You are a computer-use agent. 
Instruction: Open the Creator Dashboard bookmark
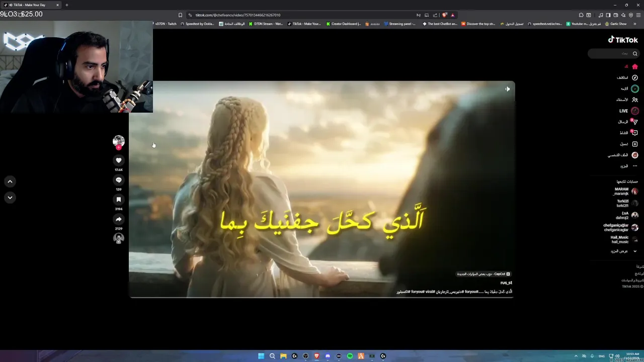point(344,24)
